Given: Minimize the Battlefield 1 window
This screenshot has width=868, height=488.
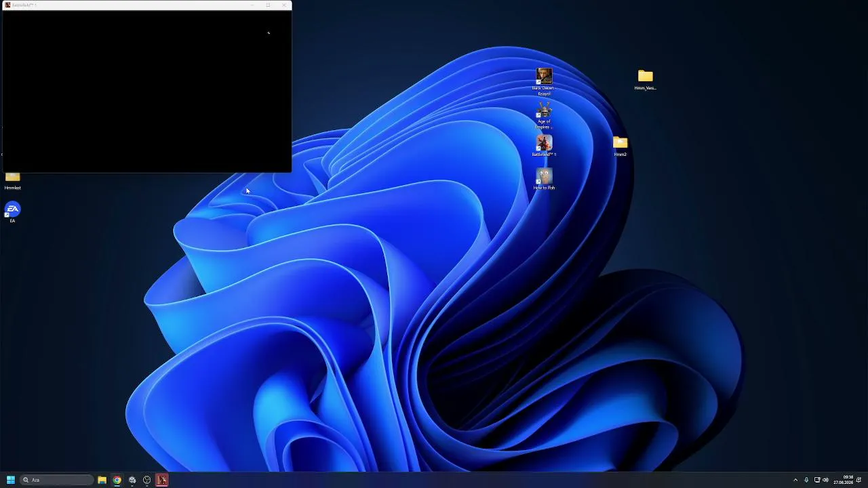Looking at the screenshot, I should point(252,5).
